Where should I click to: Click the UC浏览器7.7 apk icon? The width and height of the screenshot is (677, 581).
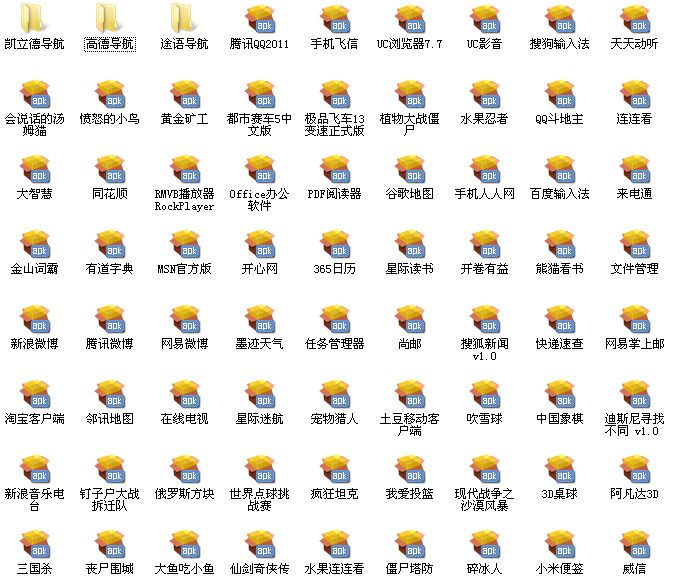click(x=410, y=19)
